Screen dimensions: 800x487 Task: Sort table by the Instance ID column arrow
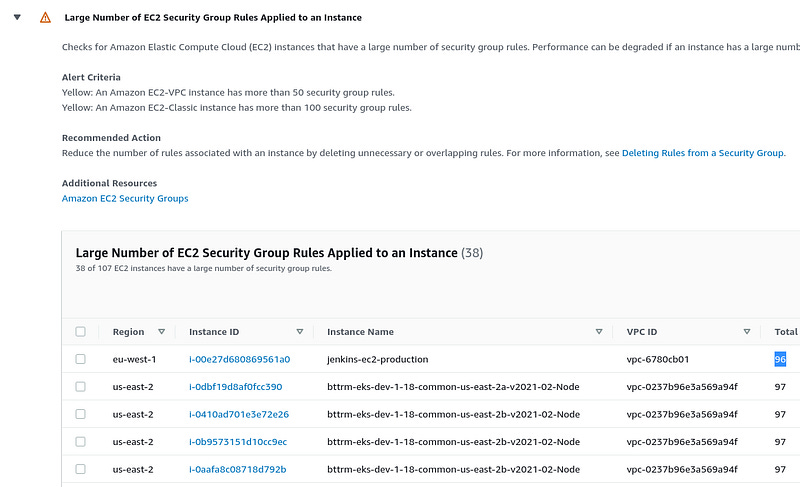300,331
